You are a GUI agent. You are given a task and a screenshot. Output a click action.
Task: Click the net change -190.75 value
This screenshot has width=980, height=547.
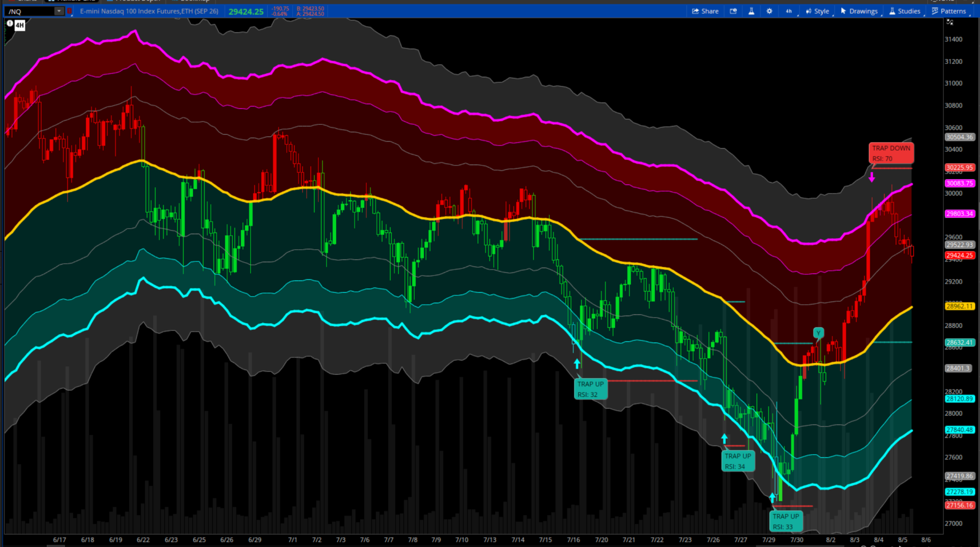pyautogui.click(x=280, y=9)
